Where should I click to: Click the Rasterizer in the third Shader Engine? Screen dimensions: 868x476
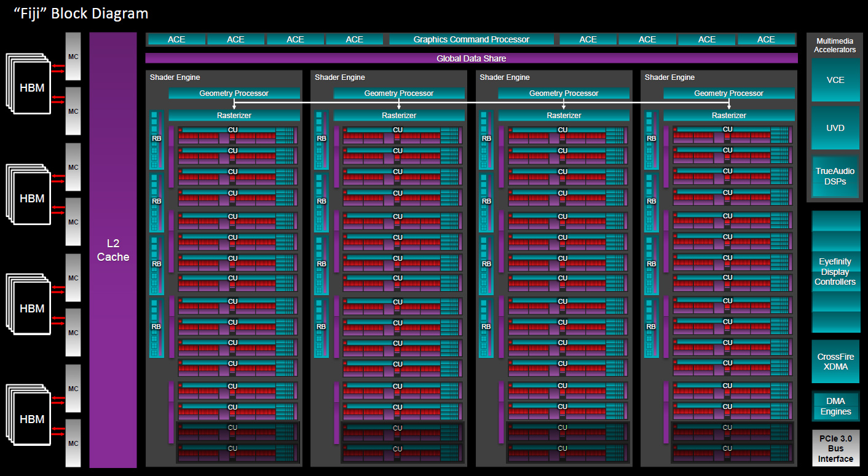click(564, 116)
